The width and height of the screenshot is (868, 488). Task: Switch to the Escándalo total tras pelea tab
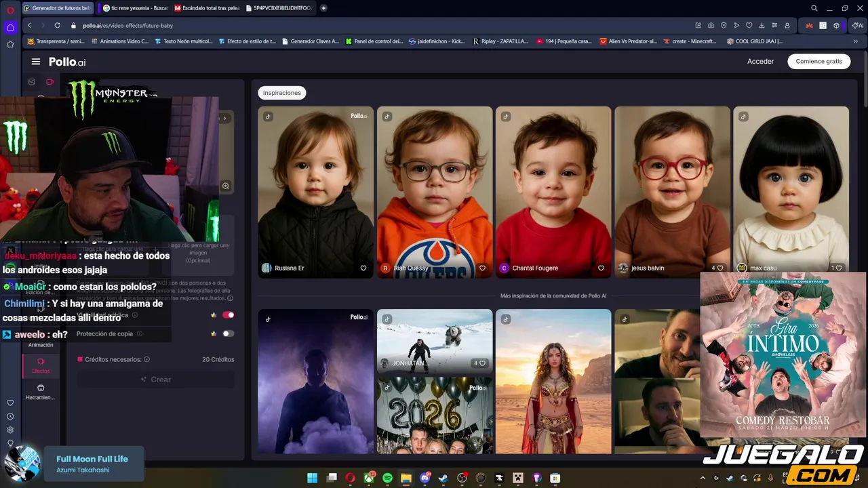point(206,8)
